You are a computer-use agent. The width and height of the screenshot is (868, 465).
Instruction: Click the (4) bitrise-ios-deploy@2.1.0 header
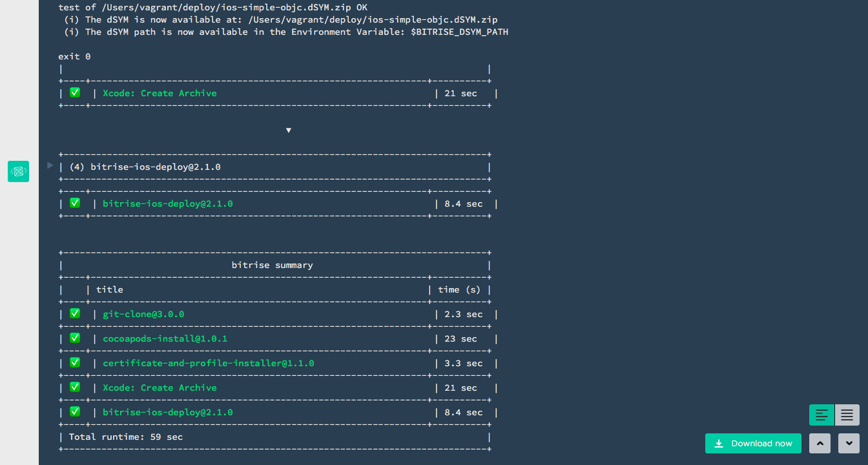[x=145, y=167]
